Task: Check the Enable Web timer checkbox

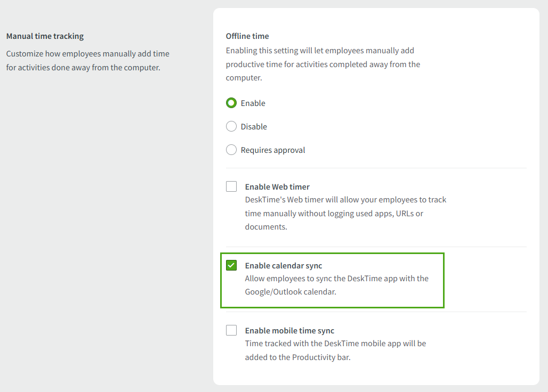Action: [231, 186]
